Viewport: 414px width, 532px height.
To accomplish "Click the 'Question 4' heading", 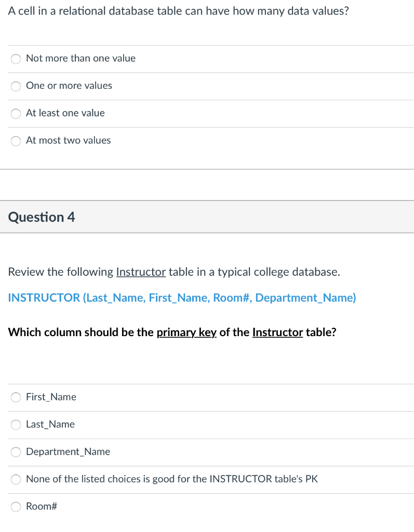I will [42, 217].
